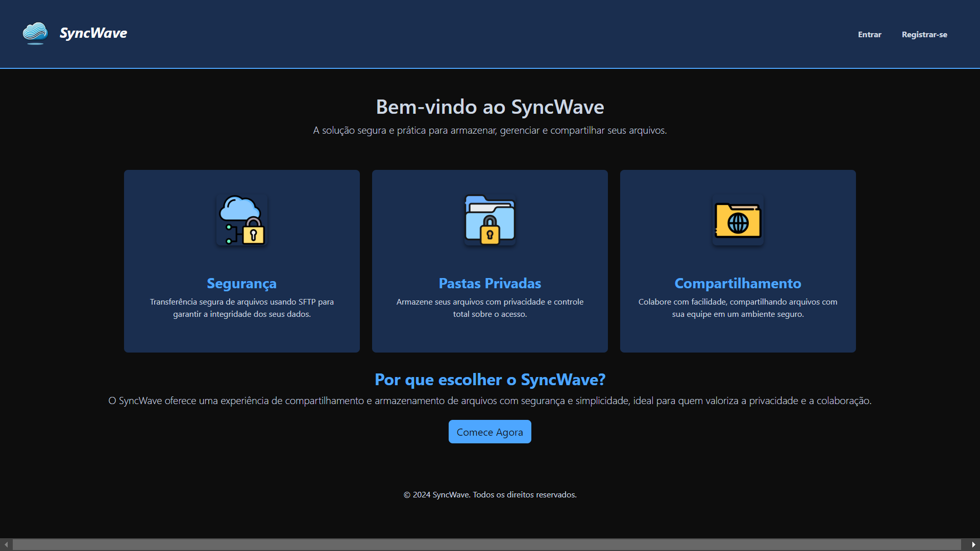The height and width of the screenshot is (551, 980).
Task: Click the cloud padlock Segurança icon
Action: 242,220
